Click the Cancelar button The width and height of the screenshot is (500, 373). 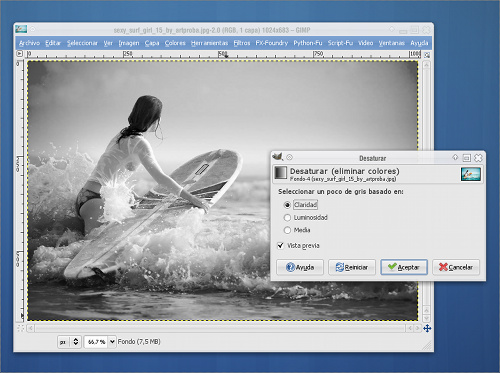click(x=456, y=267)
